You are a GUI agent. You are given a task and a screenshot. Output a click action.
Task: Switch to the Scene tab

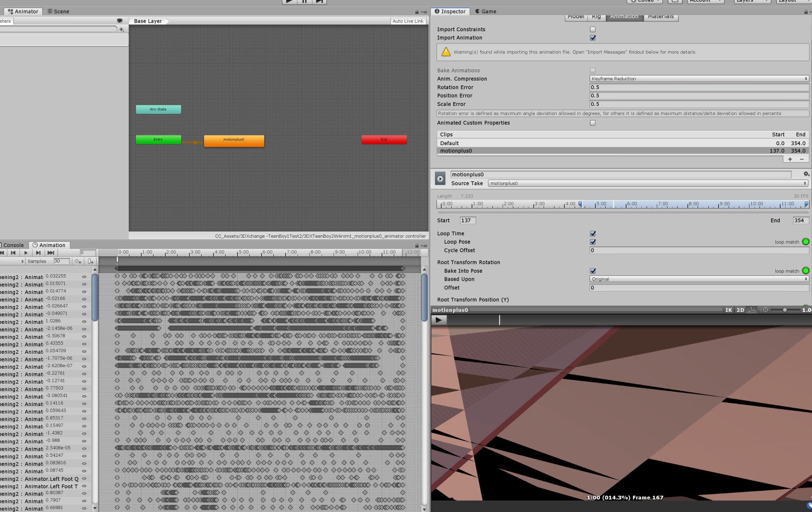(x=58, y=11)
